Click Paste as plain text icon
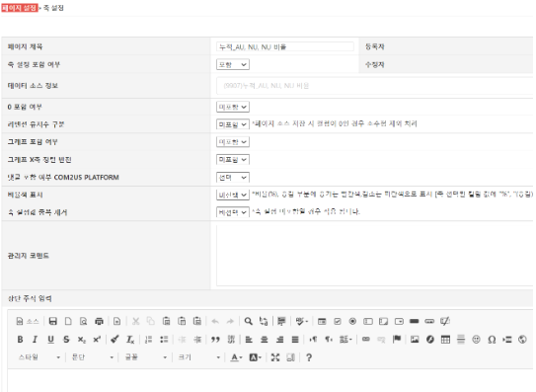 click(182, 321)
